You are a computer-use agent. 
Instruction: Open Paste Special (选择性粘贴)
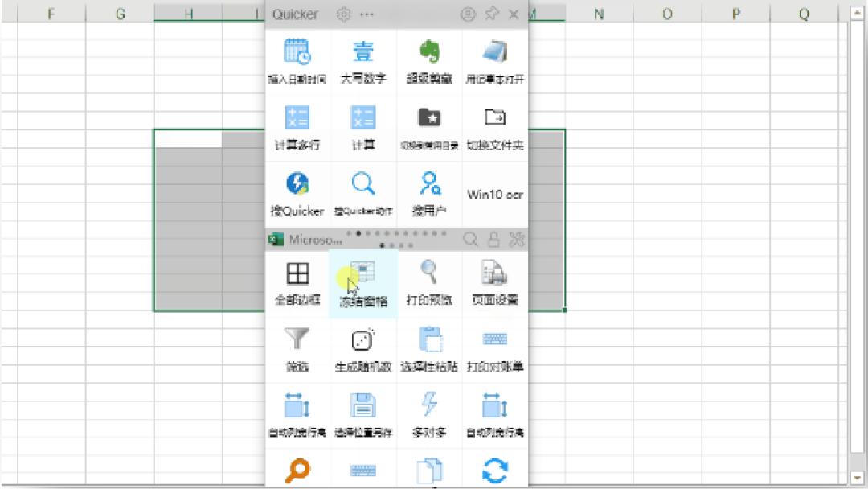click(x=430, y=344)
